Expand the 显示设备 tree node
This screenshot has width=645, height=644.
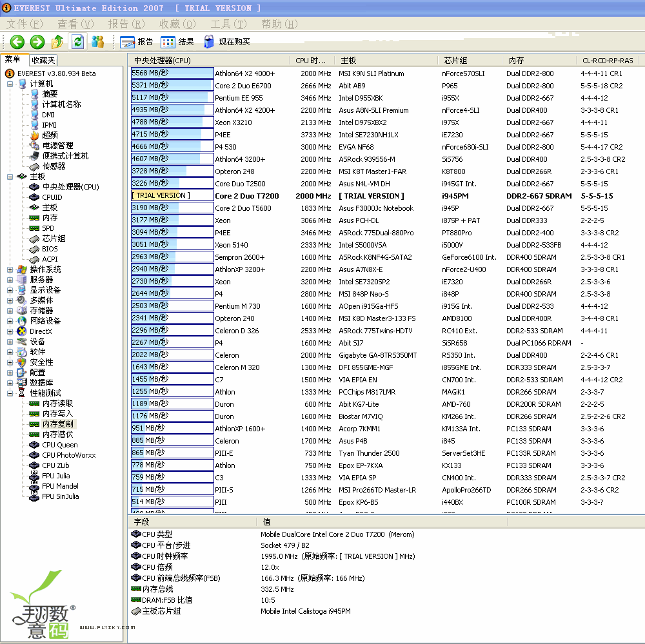click(x=10, y=290)
